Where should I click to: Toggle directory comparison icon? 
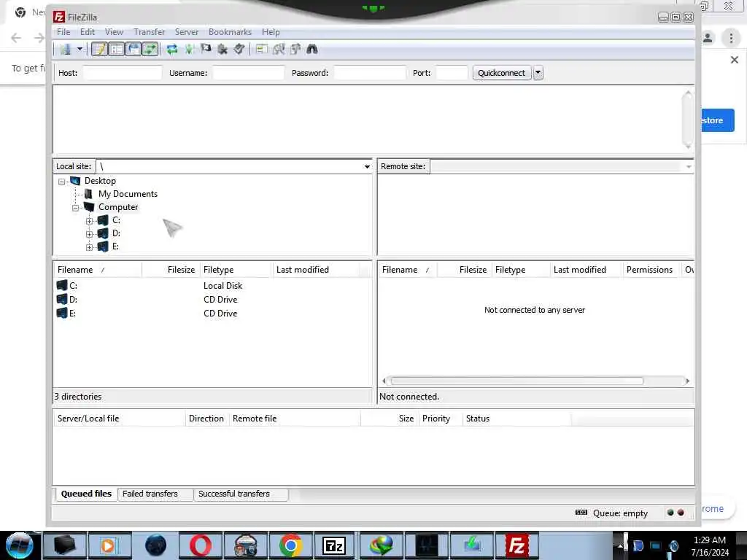click(279, 49)
